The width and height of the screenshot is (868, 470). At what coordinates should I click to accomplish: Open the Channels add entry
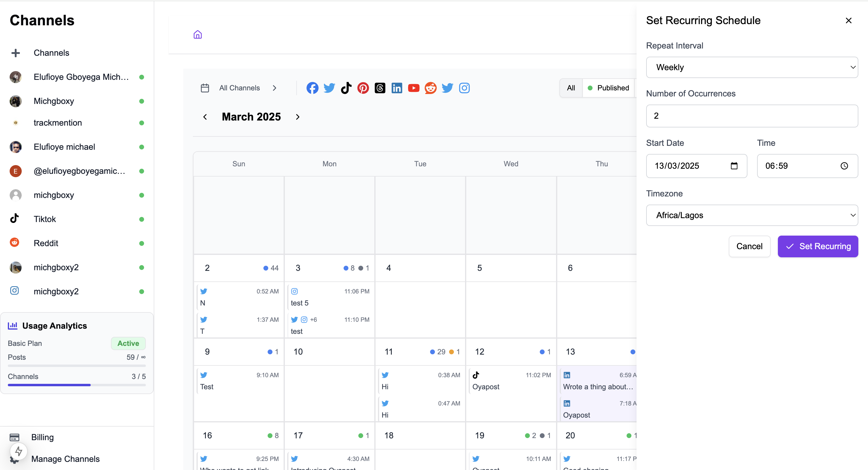tap(51, 53)
